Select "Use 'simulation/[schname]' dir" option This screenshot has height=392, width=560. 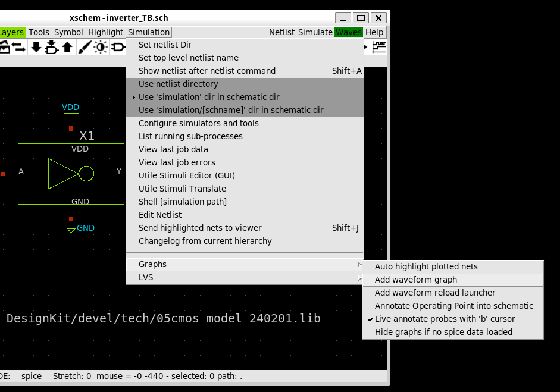click(245, 110)
